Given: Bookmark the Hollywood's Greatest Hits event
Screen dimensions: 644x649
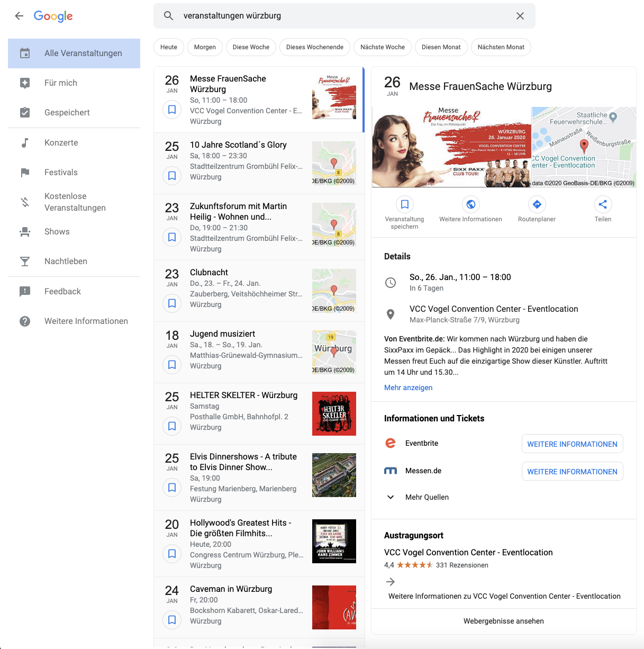Looking at the screenshot, I should [172, 554].
